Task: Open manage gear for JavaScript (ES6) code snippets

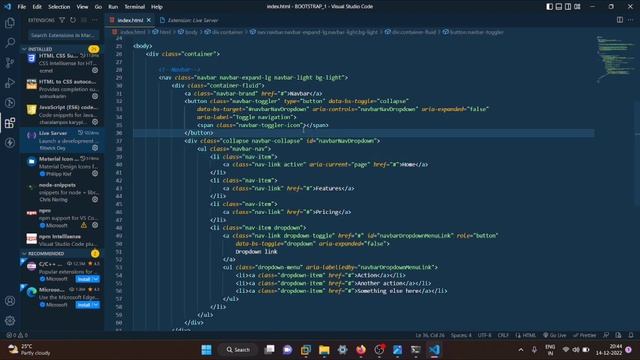Action: tap(95, 122)
